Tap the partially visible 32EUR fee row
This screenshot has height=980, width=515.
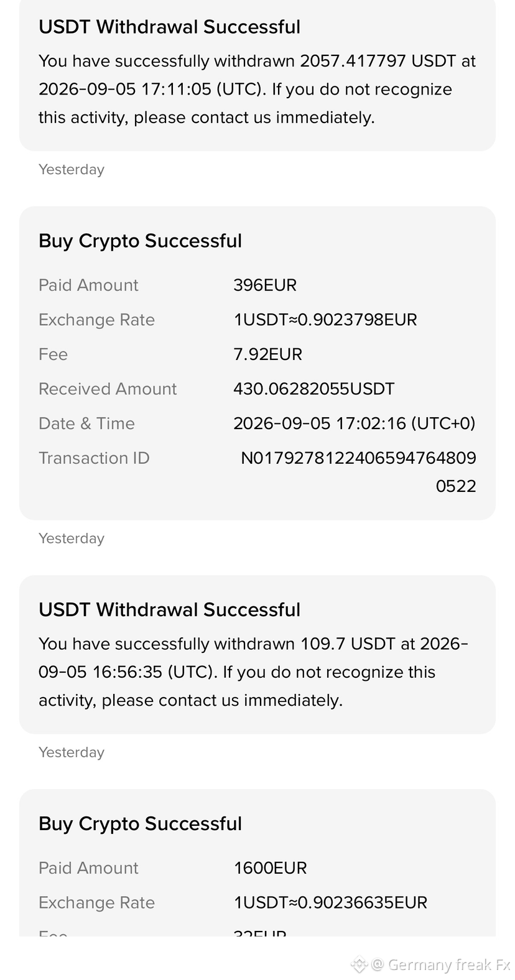257,932
